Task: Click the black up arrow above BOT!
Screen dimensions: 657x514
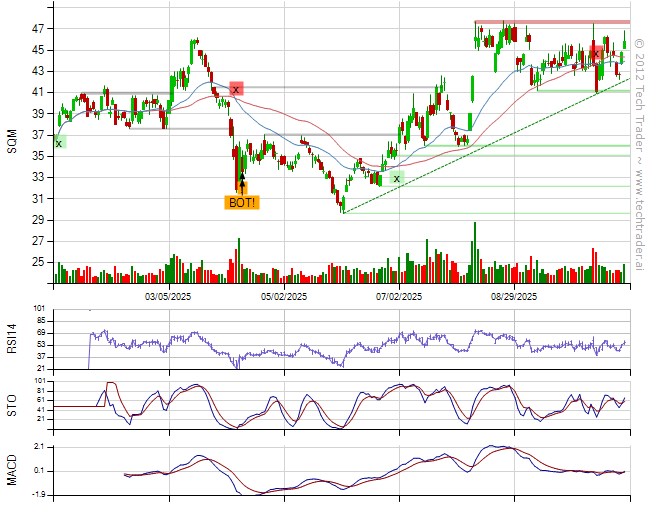Action: 242,184
